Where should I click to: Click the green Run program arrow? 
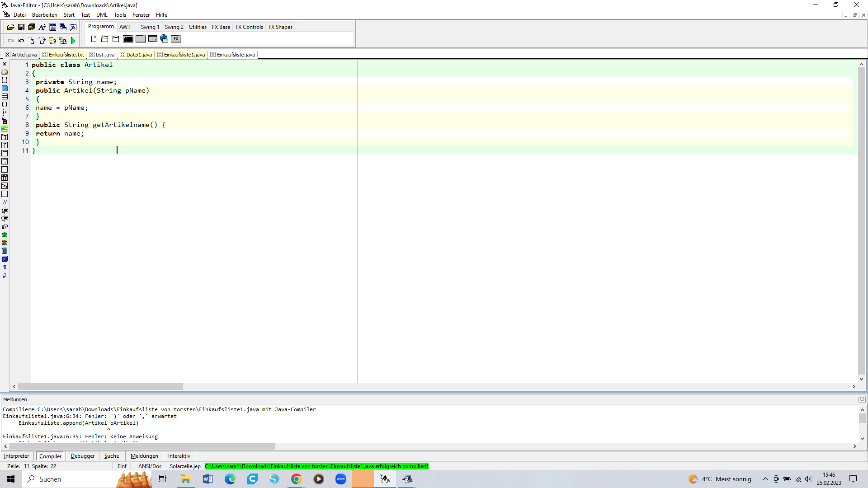[x=73, y=41]
